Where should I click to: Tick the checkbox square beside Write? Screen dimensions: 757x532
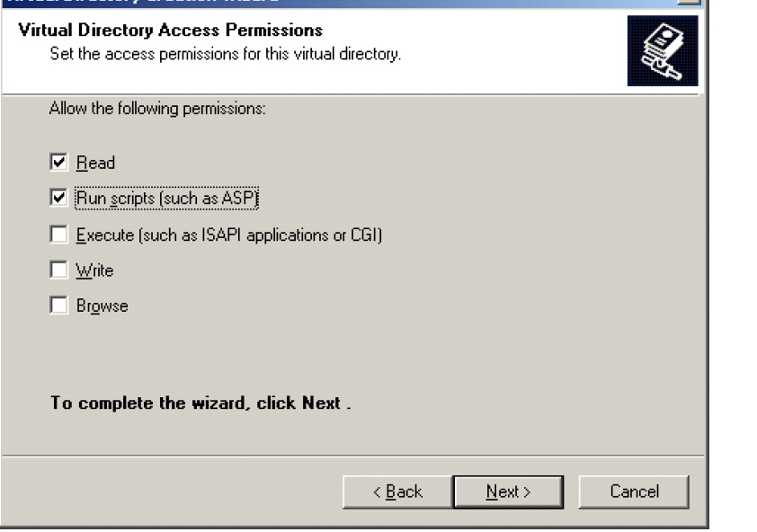click(59, 270)
